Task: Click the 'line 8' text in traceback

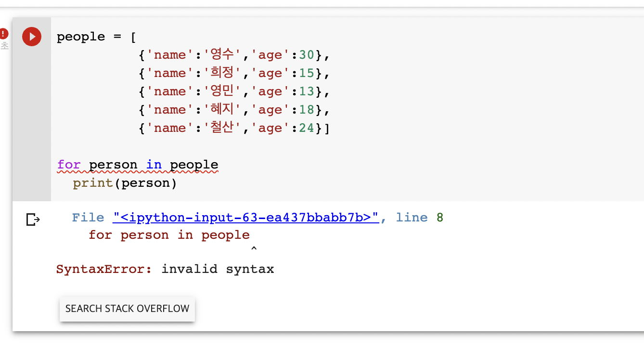Action: (419, 218)
